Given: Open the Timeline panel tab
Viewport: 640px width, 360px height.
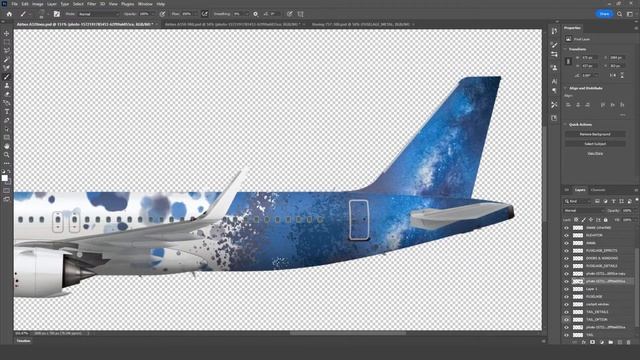Looking at the screenshot, I should click(x=24, y=341).
